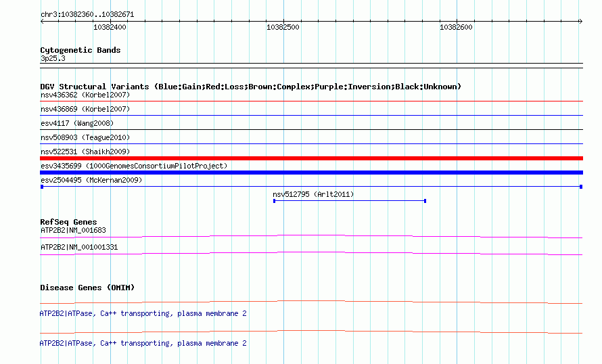This screenshot has width=602, height=364.
Task: Select ruler position 10382500
Action: click(283, 27)
